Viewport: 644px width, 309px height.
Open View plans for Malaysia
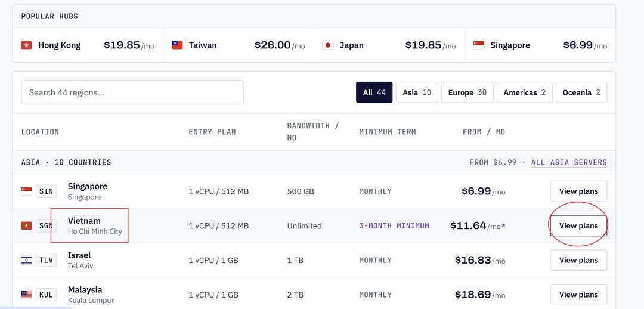(578, 295)
